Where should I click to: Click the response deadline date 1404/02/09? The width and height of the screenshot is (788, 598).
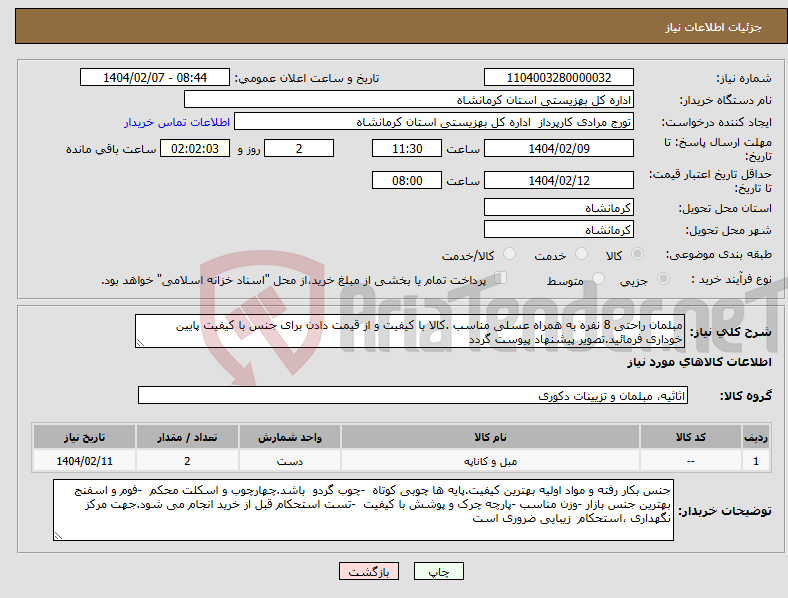click(x=558, y=148)
